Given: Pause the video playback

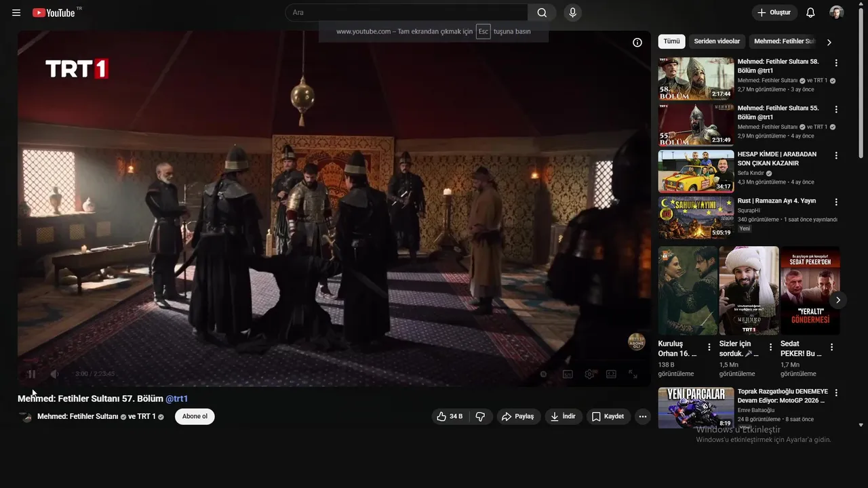Looking at the screenshot, I should coord(31,374).
